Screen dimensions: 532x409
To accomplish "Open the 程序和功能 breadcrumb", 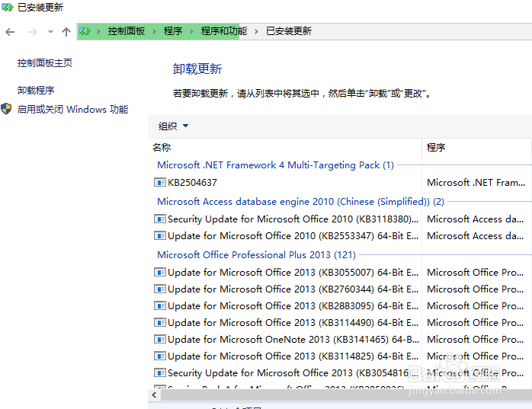I will pos(224,31).
